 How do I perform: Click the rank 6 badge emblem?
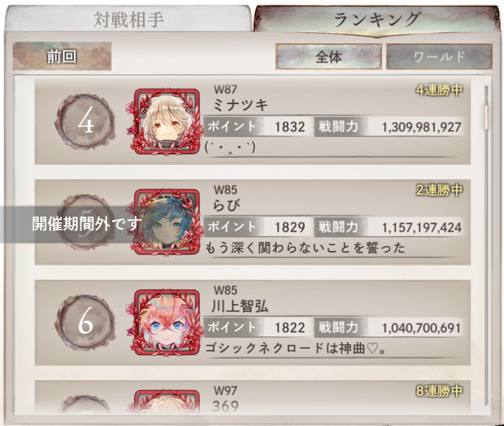86,323
